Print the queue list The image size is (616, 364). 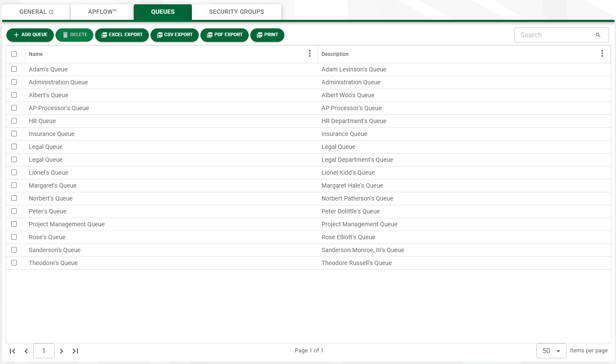pos(267,35)
